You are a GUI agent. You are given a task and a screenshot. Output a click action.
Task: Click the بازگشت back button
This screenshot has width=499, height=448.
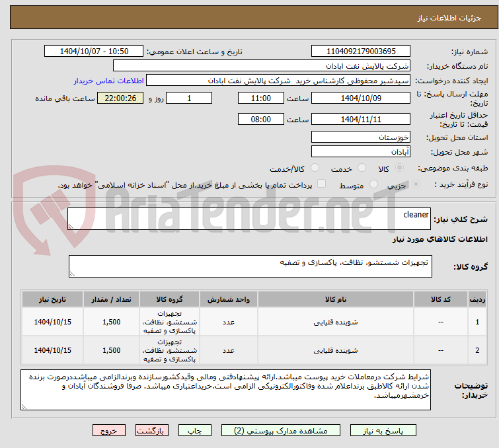pos(152,431)
